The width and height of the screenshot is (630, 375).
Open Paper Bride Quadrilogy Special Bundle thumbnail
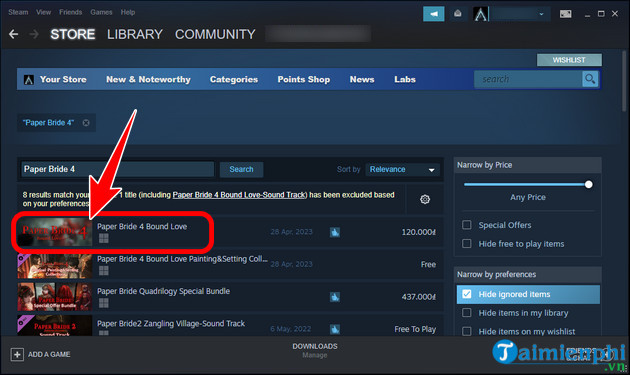(x=55, y=297)
